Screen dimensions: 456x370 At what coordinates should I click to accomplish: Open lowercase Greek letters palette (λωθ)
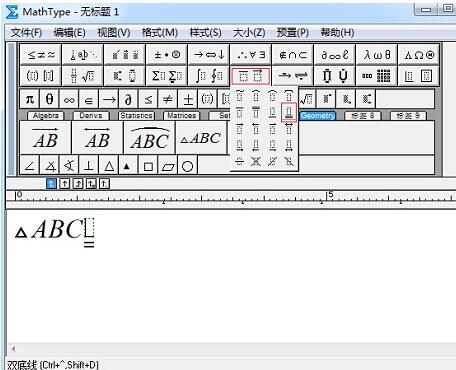(x=377, y=55)
